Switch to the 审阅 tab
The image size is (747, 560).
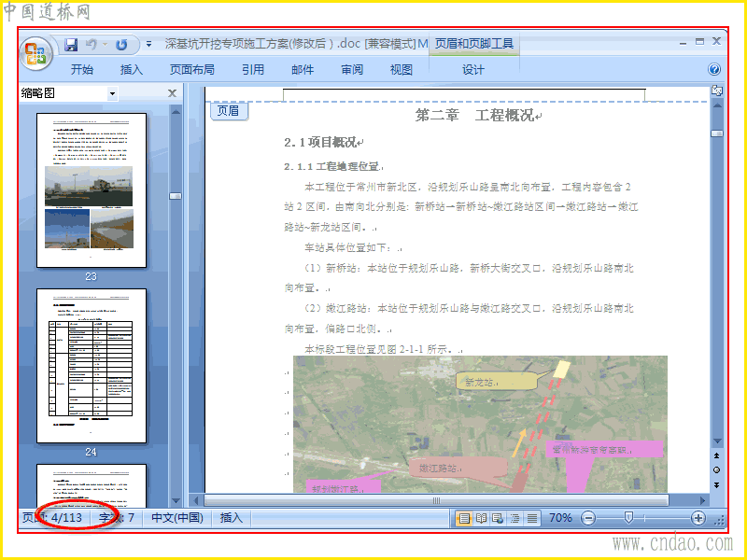pos(352,69)
